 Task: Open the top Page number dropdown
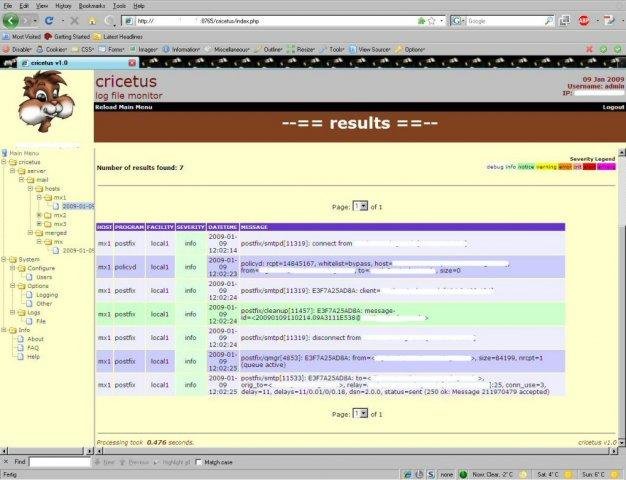click(360, 206)
